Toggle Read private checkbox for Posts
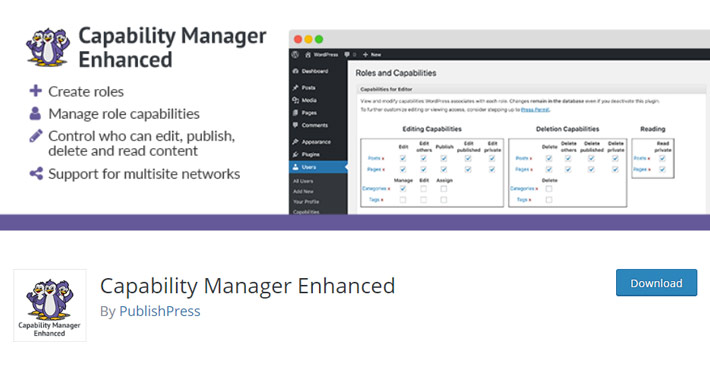 coord(662,158)
